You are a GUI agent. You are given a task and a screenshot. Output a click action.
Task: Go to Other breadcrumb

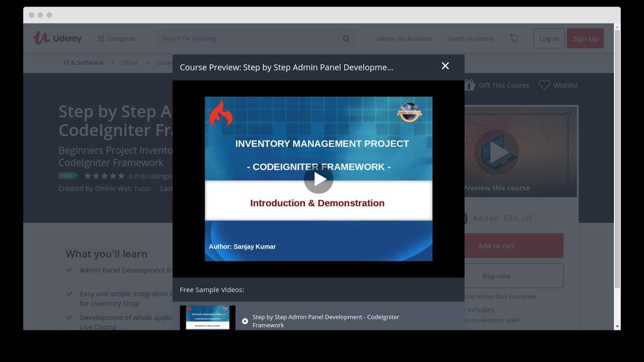click(x=130, y=63)
